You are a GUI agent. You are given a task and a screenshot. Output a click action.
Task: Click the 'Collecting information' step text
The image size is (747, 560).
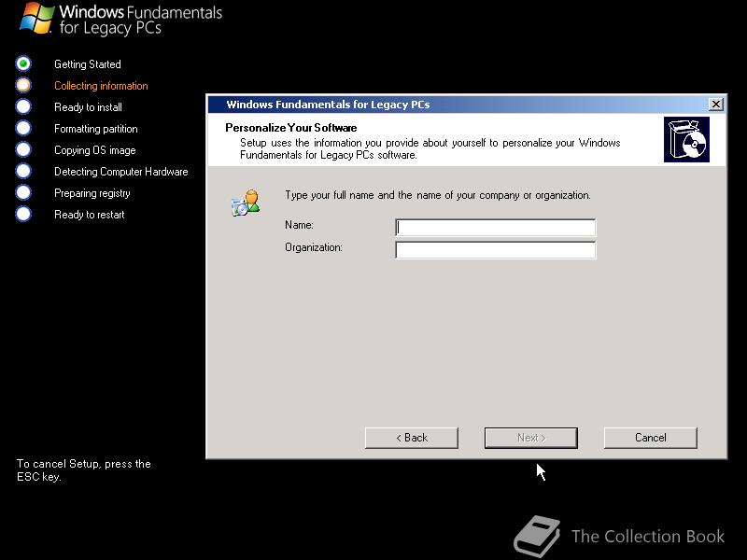point(101,86)
